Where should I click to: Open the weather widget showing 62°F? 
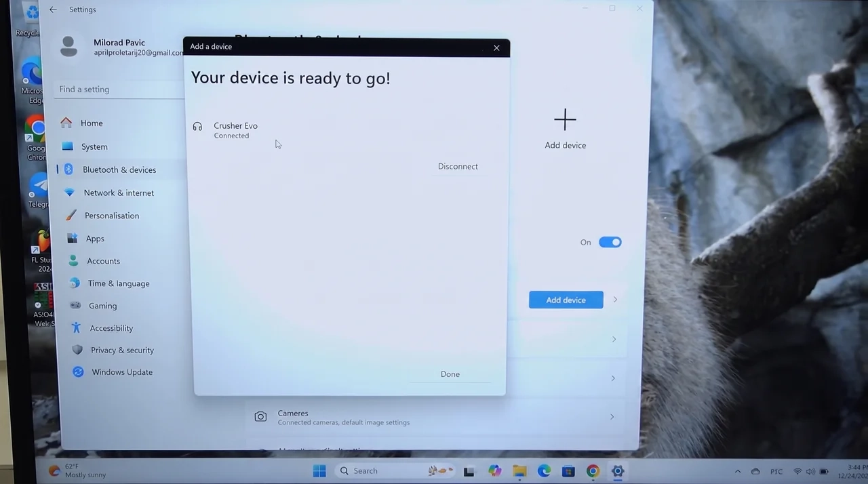(78, 470)
